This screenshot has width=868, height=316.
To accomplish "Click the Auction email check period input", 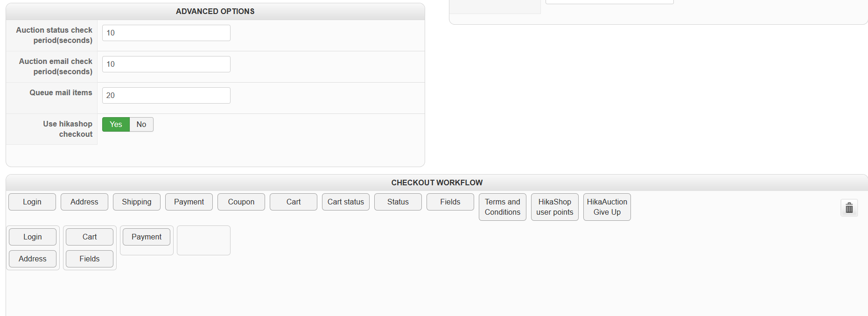I will pos(166,64).
